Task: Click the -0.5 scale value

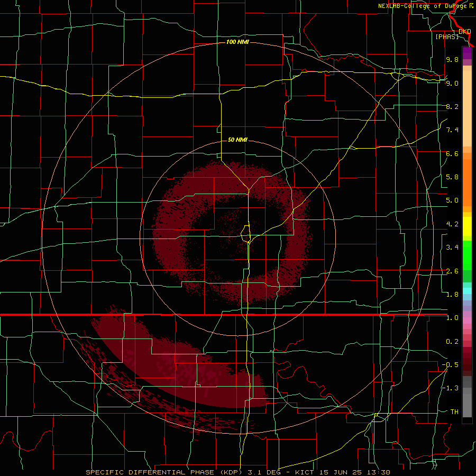Action: [450, 365]
